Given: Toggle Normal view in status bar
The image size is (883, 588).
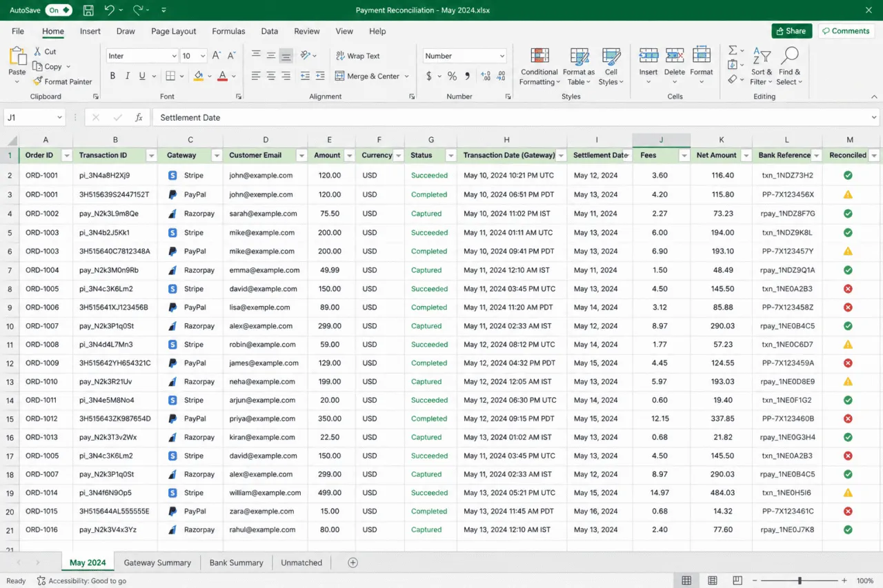Looking at the screenshot, I should 686,580.
